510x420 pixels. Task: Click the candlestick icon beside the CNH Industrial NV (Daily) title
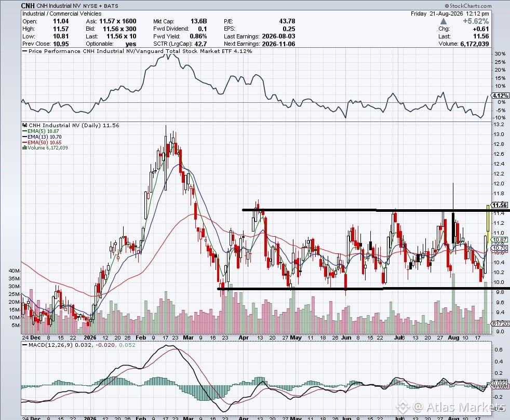[x=25, y=126]
